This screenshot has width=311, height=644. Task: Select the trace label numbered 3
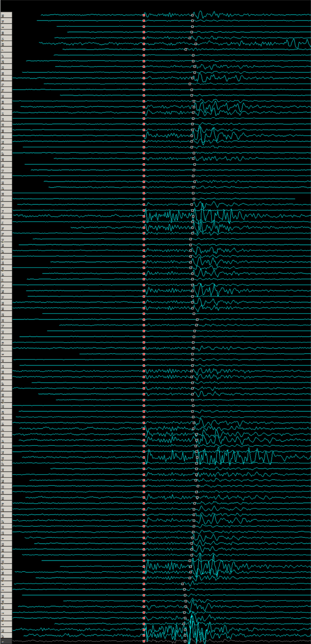6,589
